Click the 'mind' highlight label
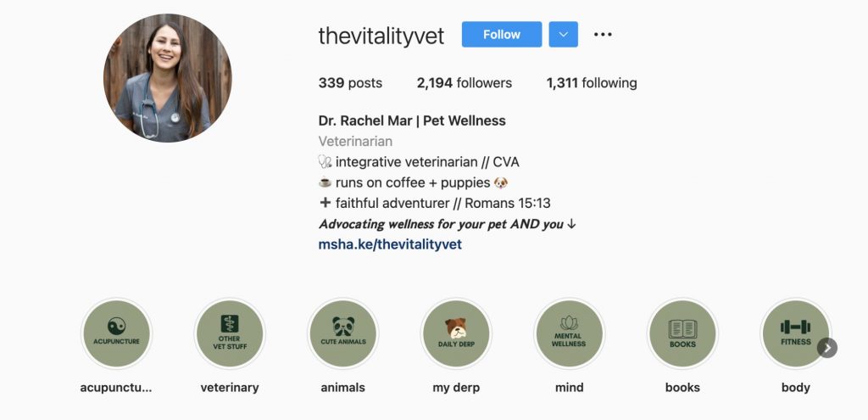Image resolution: width=868 pixels, height=420 pixels. [x=569, y=388]
